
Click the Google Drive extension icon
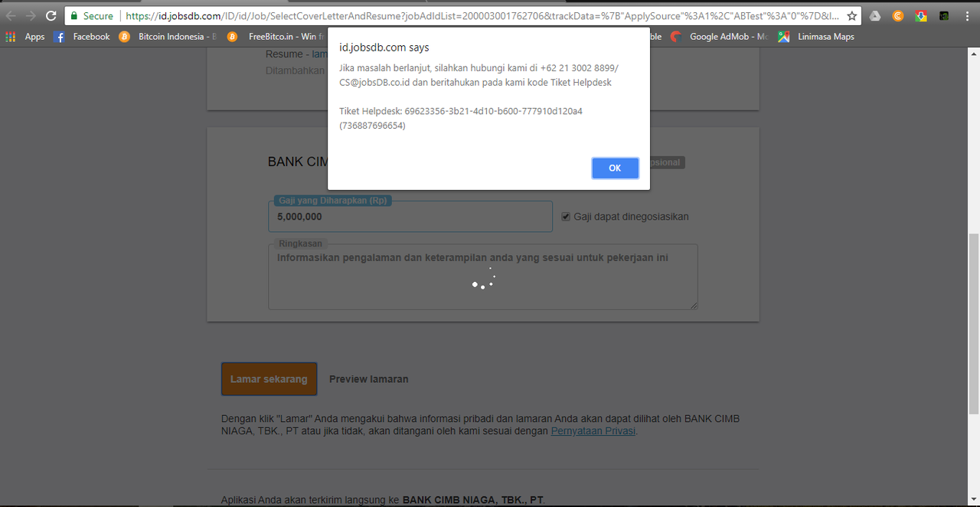coord(875,15)
